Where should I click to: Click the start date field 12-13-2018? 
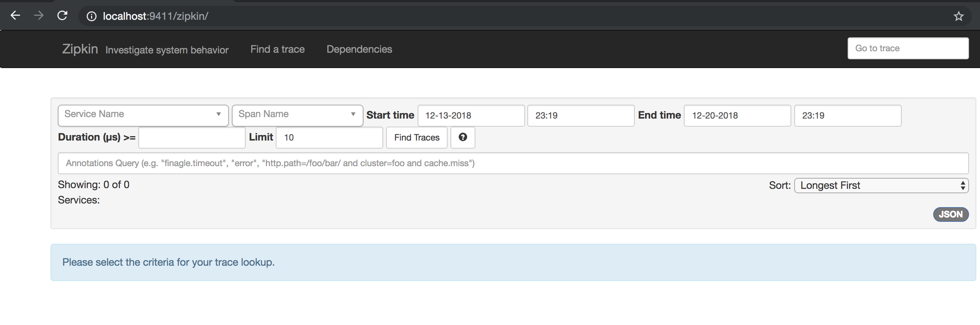471,115
